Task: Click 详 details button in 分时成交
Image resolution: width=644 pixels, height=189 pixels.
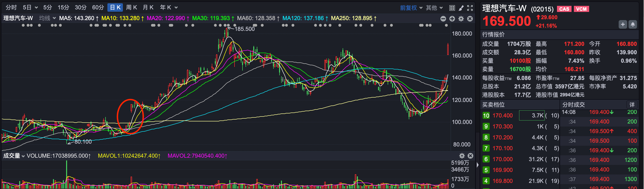Action: [x=632, y=105]
